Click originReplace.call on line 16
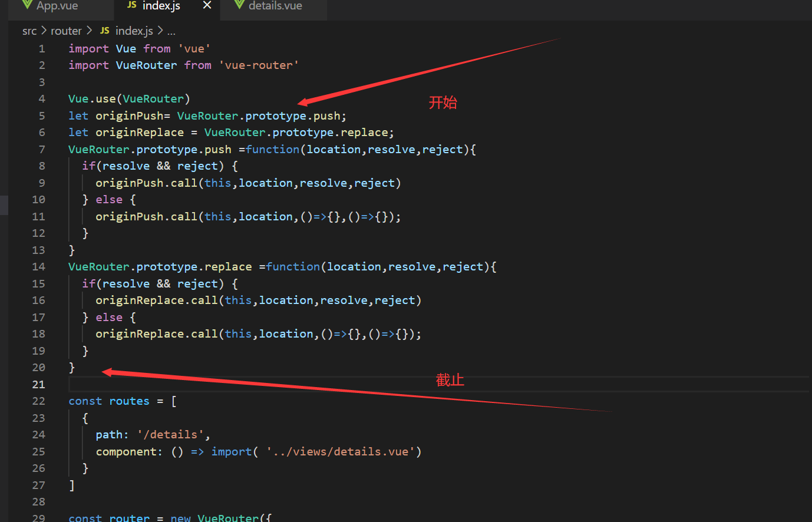812x522 pixels. tap(157, 300)
